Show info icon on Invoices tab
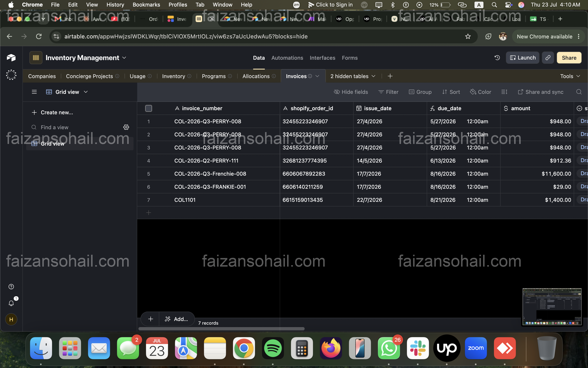 (310, 76)
